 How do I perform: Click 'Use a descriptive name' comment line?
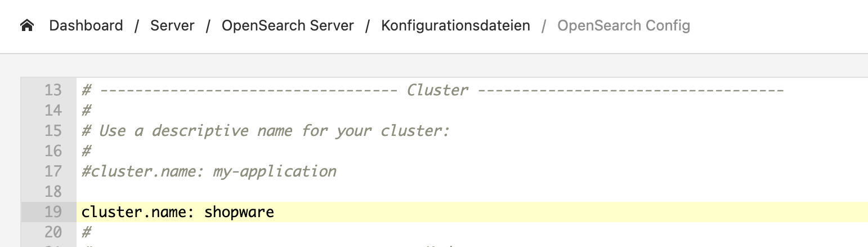[266, 131]
